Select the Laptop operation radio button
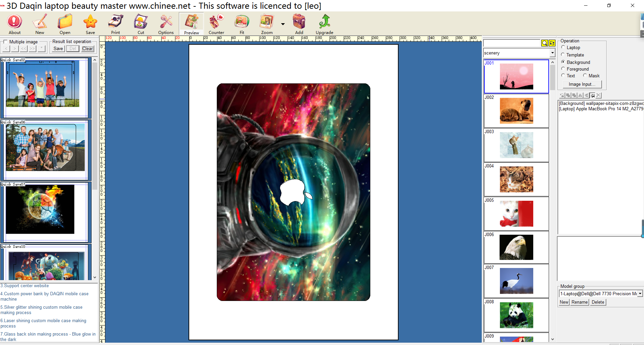The height and width of the screenshot is (345, 644). [x=563, y=47]
